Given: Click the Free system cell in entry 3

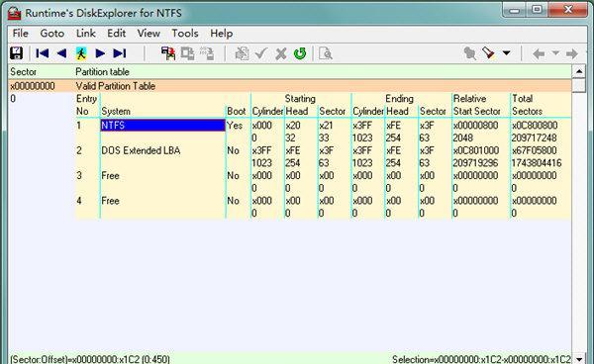Looking at the screenshot, I should click(x=110, y=176).
